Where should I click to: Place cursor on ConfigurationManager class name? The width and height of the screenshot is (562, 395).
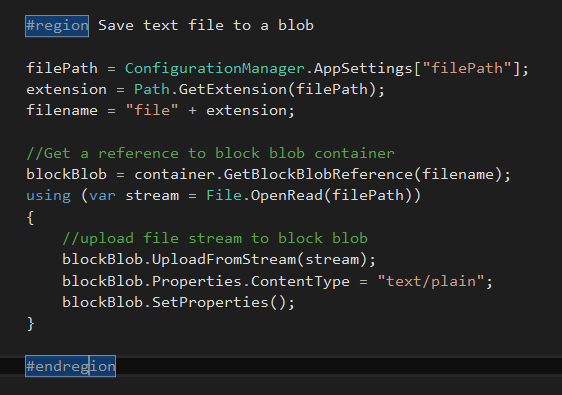coord(215,68)
